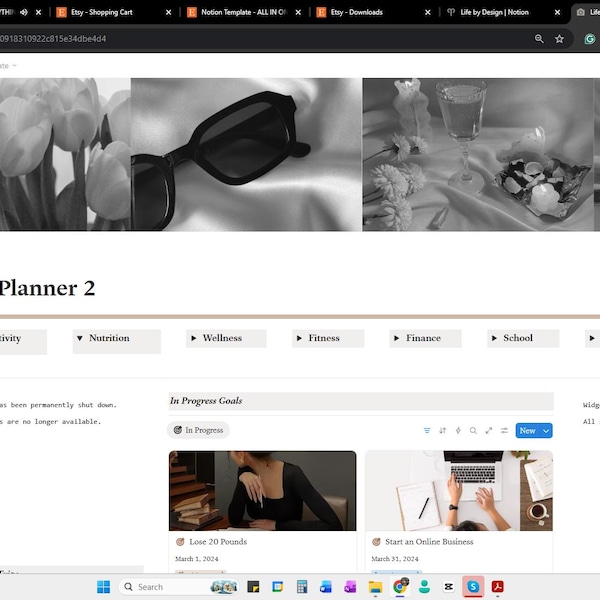Click the wine glass cover photo
This screenshot has width=600, height=600.
(478, 155)
